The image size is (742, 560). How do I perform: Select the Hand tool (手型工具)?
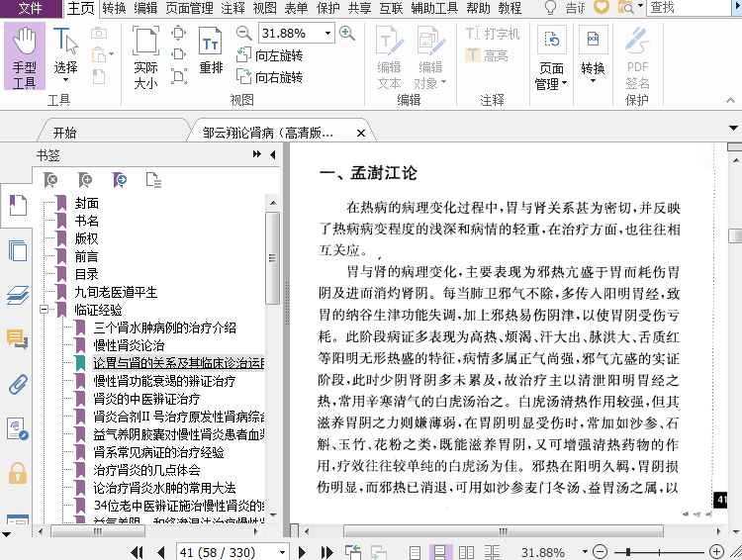[x=25, y=57]
